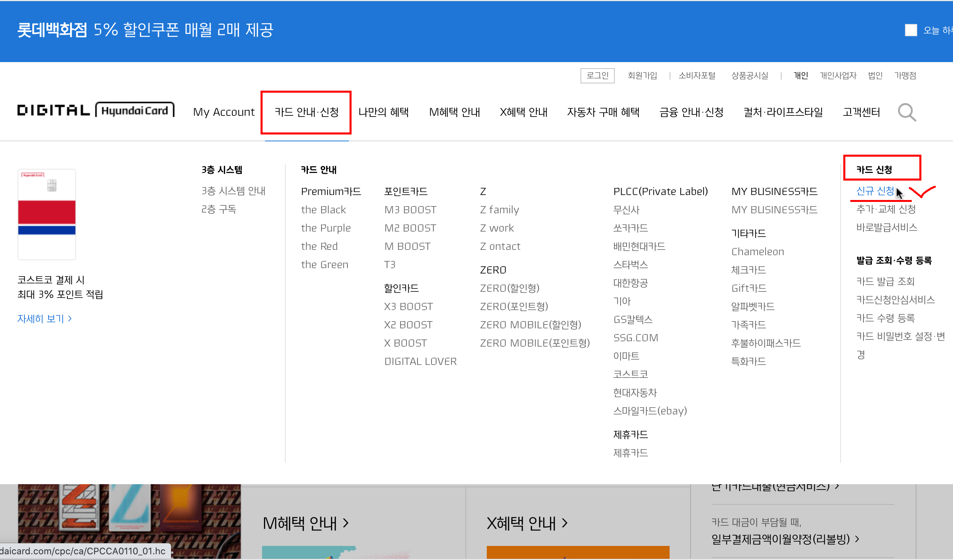This screenshot has height=560, width=953.
Task: Click 바로발급서비스
Action: [886, 227]
